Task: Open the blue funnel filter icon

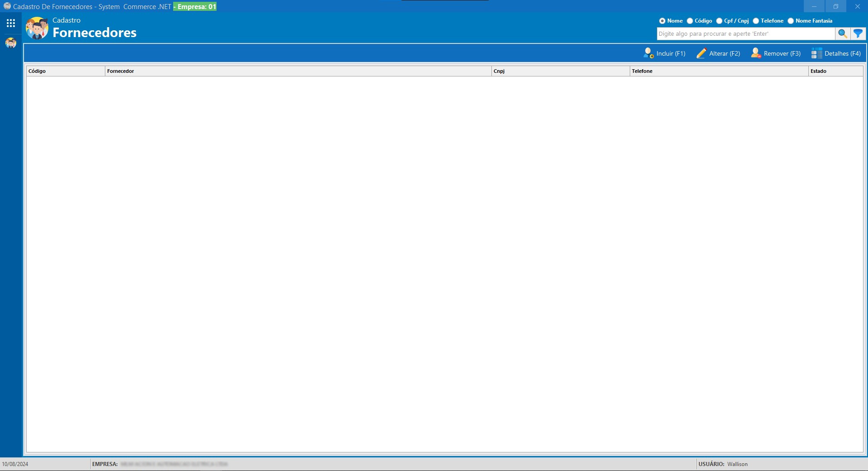Action: [x=858, y=33]
